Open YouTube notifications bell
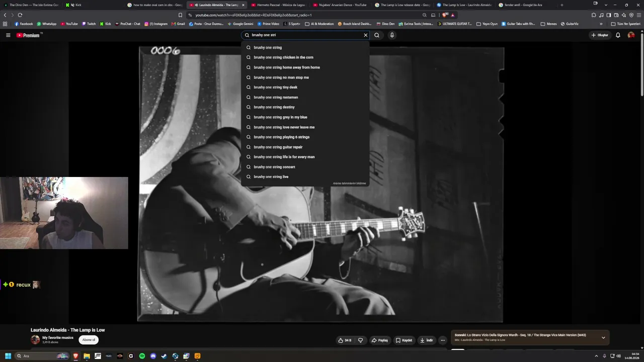 [618, 35]
